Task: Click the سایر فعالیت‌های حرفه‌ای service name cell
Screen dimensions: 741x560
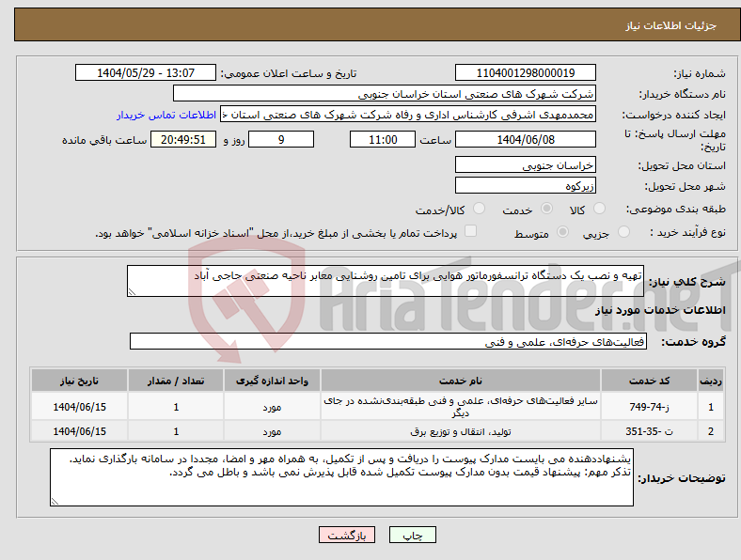Action: (x=460, y=407)
